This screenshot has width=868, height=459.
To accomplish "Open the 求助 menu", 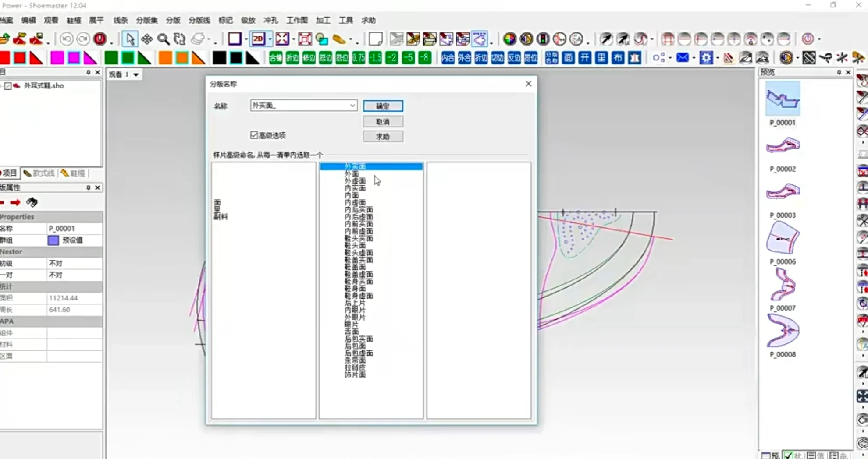I will click(368, 20).
